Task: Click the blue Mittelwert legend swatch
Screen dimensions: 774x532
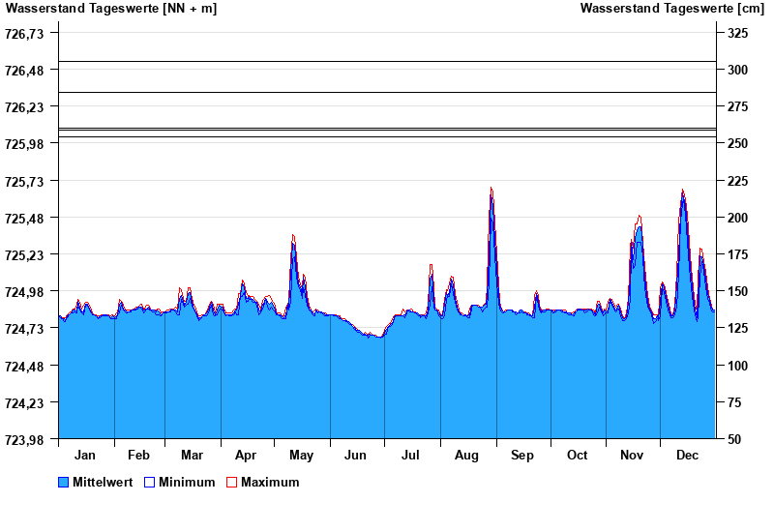Action: click(64, 483)
